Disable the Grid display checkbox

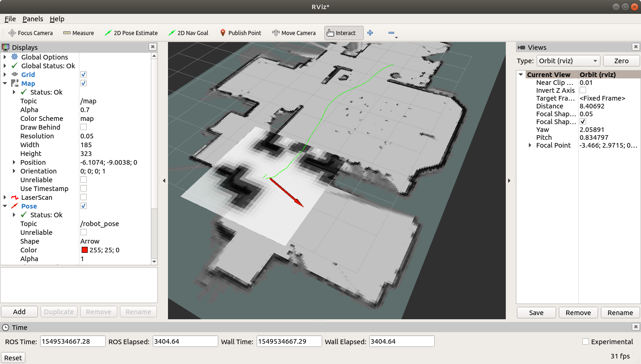[84, 74]
